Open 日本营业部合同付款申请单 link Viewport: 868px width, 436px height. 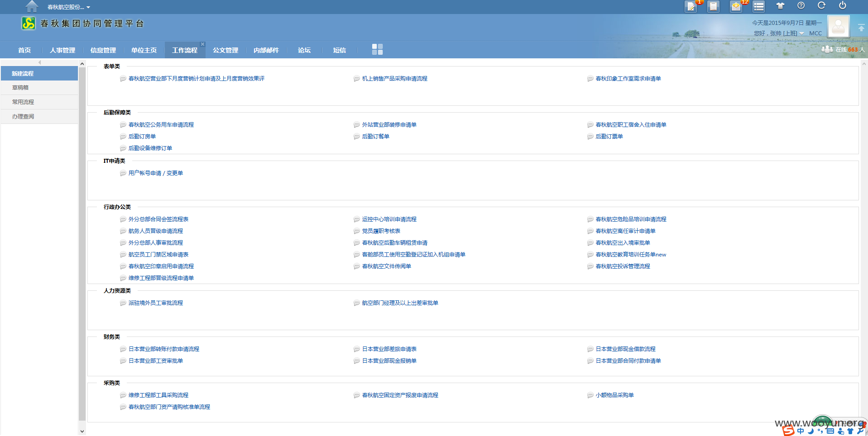point(628,361)
